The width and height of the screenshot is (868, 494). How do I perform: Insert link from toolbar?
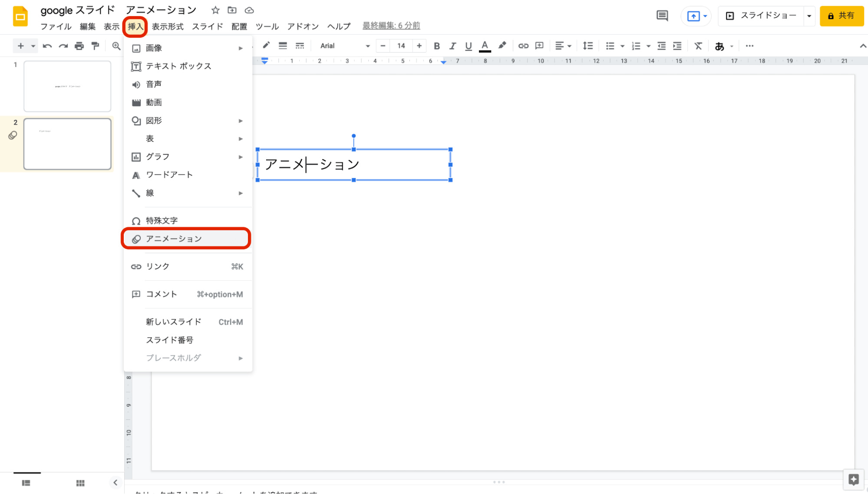523,46
